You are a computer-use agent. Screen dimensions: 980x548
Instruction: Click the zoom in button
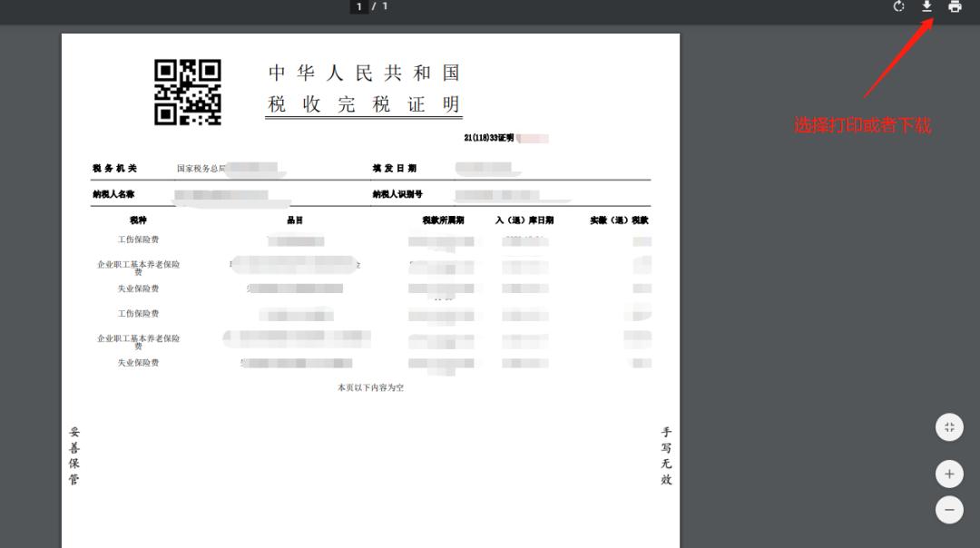coord(948,473)
